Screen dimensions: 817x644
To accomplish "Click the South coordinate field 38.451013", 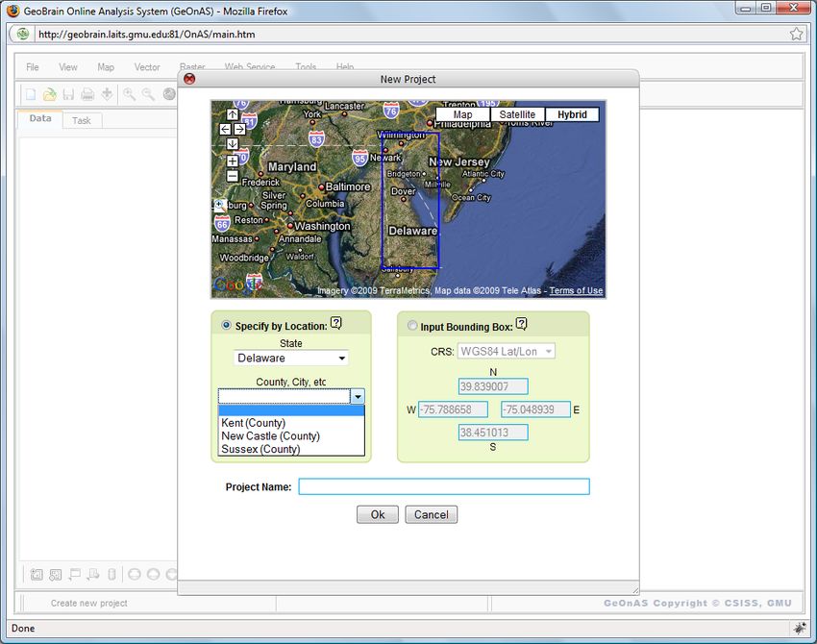I will 493,433.
